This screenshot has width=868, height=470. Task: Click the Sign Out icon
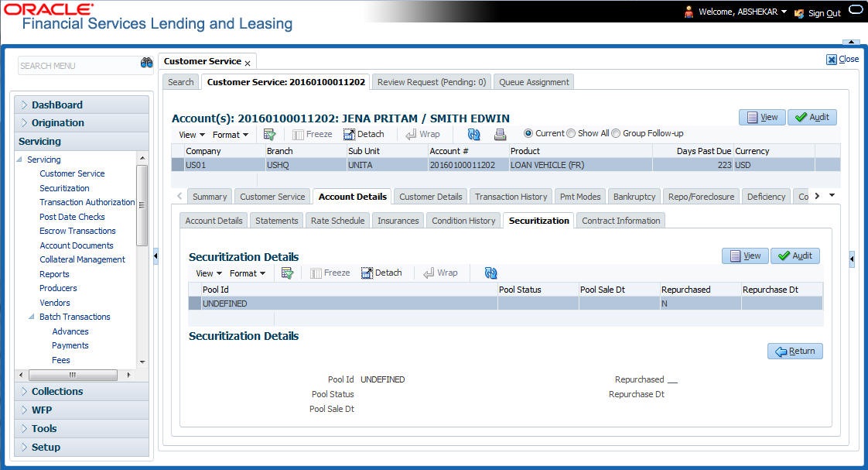pos(799,13)
